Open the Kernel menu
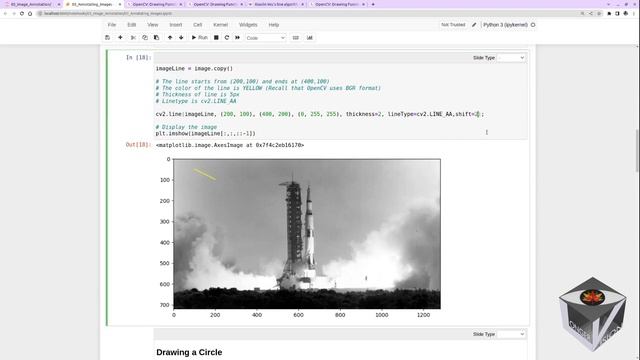The image size is (640, 360). click(x=220, y=25)
